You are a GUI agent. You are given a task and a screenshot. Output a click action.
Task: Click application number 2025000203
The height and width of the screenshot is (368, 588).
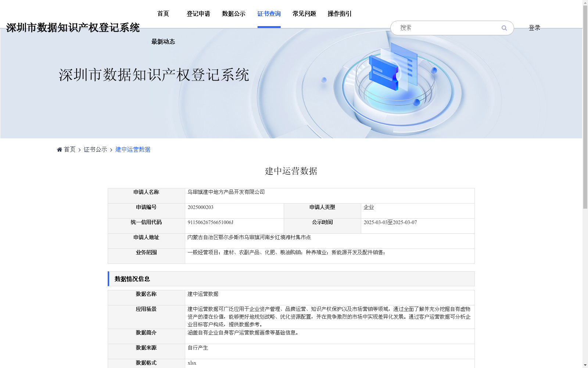coord(200,207)
